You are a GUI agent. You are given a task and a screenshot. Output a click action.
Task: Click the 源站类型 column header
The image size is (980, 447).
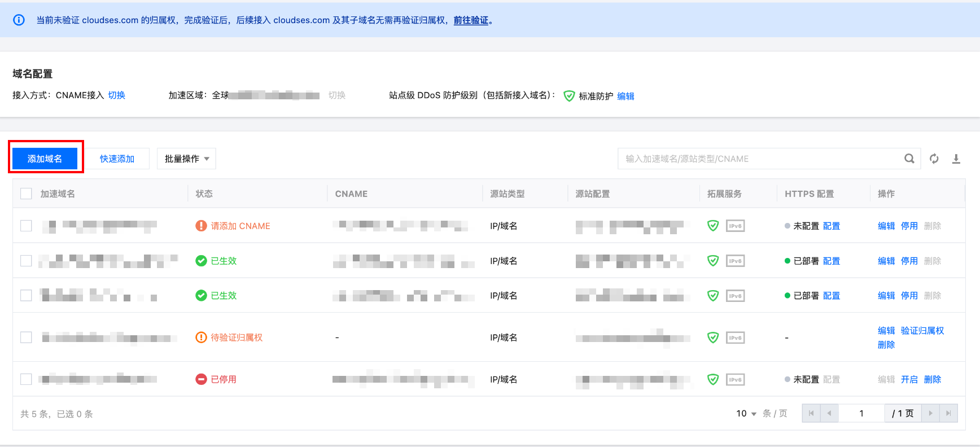click(x=507, y=194)
